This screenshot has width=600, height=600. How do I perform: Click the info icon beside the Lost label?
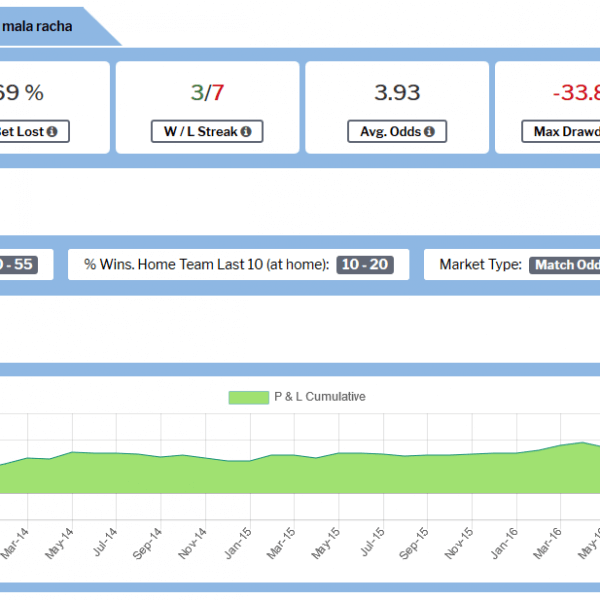click(52, 132)
